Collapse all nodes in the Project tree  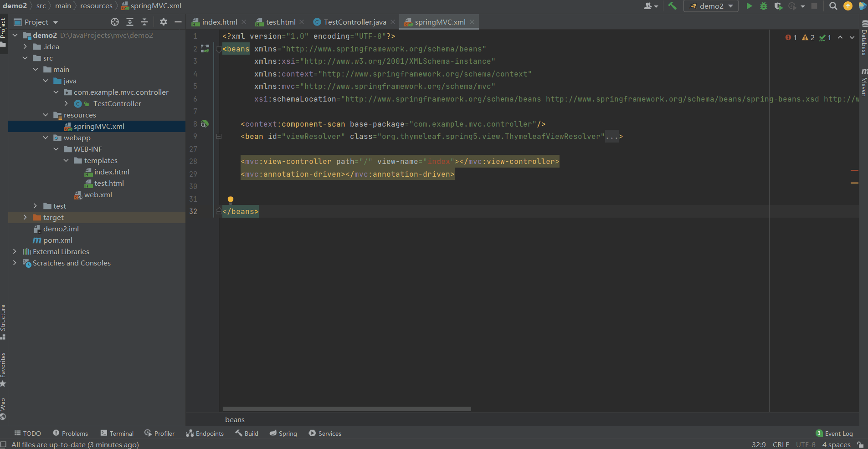145,21
